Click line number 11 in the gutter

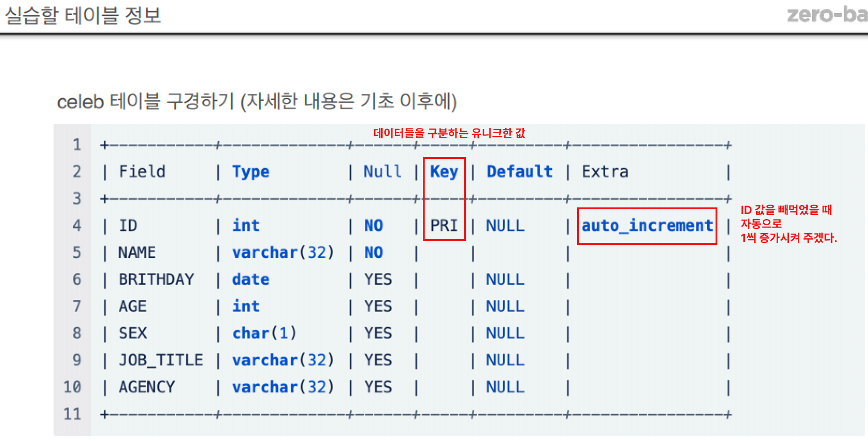(72, 414)
